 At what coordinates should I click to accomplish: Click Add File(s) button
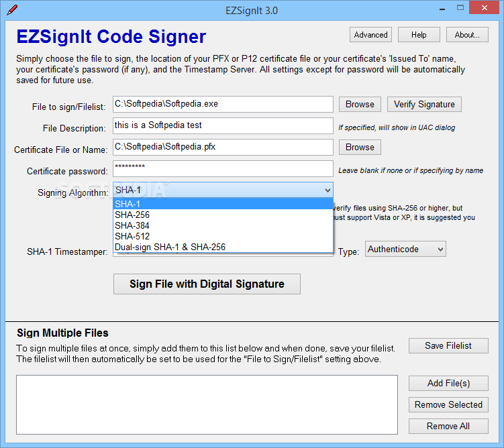(x=448, y=383)
